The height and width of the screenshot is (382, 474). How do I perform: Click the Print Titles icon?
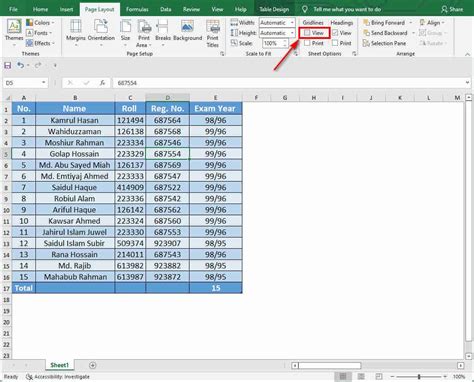click(x=213, y=26)
